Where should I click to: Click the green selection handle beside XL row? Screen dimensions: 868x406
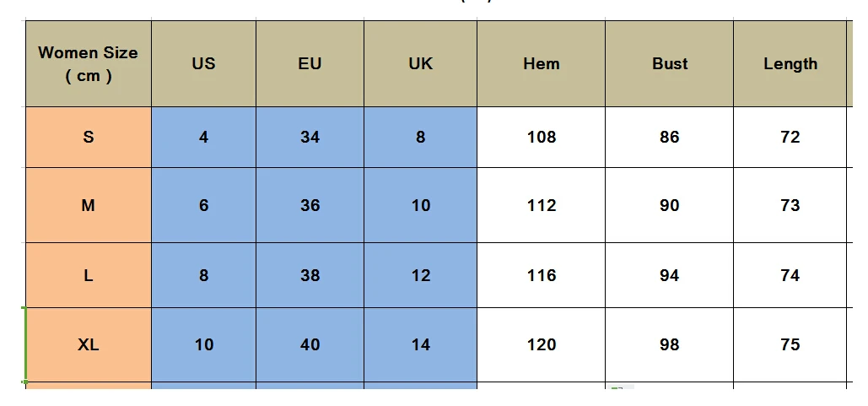(25, 344)
